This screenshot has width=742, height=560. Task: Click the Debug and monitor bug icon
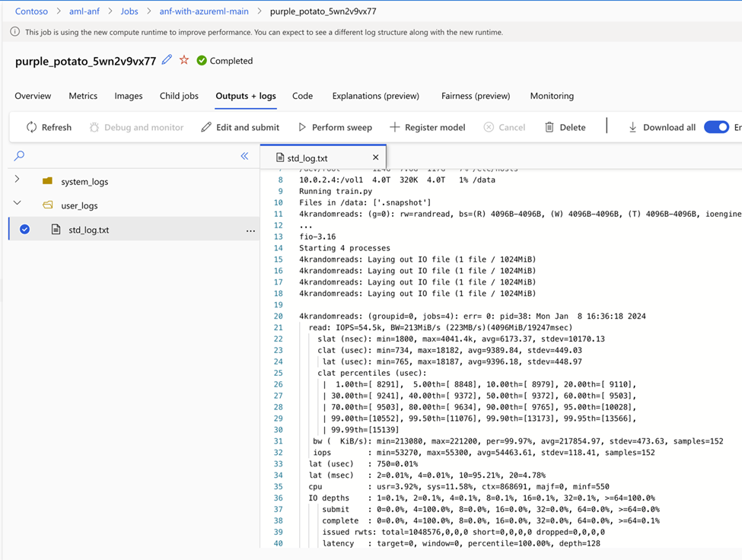[x=94, y=127]
